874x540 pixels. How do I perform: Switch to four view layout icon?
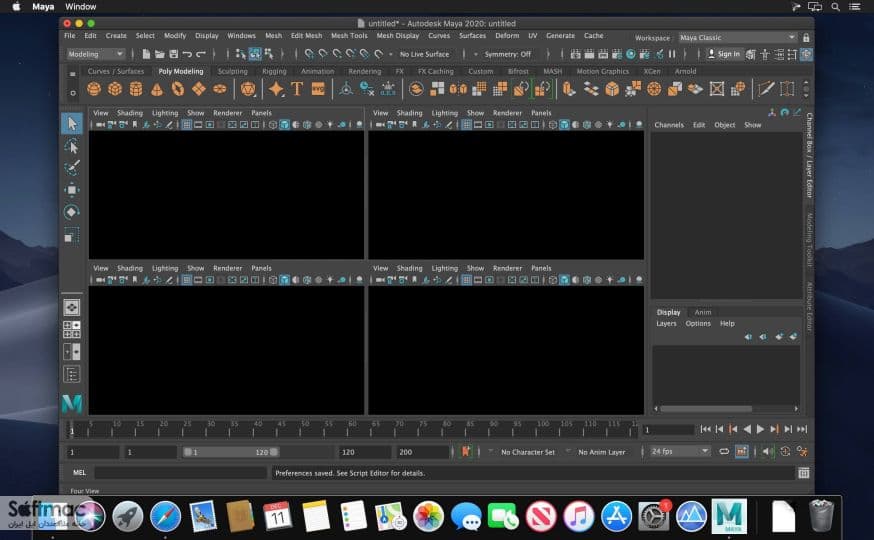point(72,329)
